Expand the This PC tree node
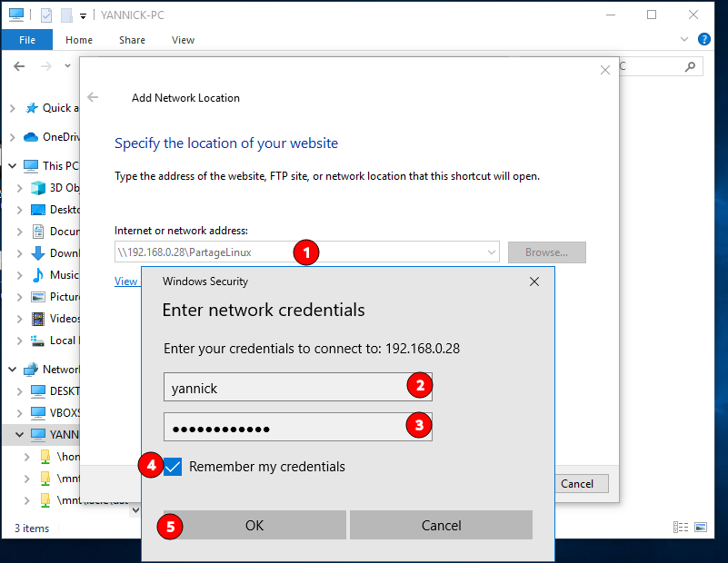The image size is (728, 563). click(12, 166)
